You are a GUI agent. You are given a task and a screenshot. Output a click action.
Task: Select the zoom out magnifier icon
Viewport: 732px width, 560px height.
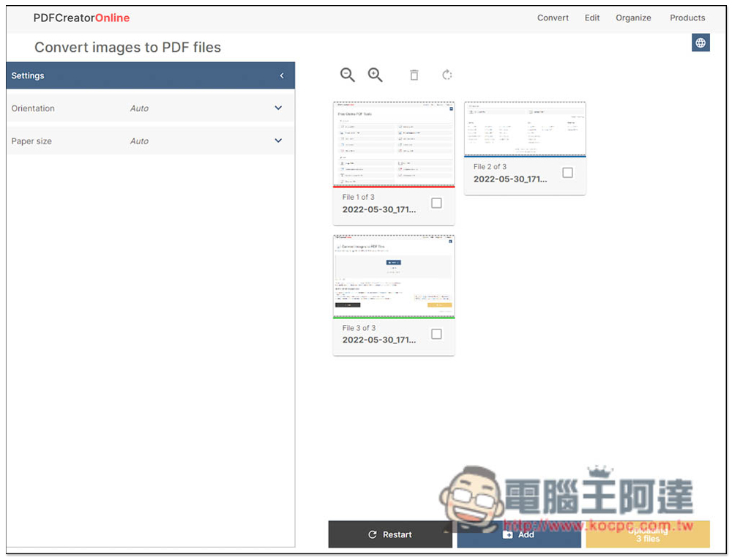[348, 74]
